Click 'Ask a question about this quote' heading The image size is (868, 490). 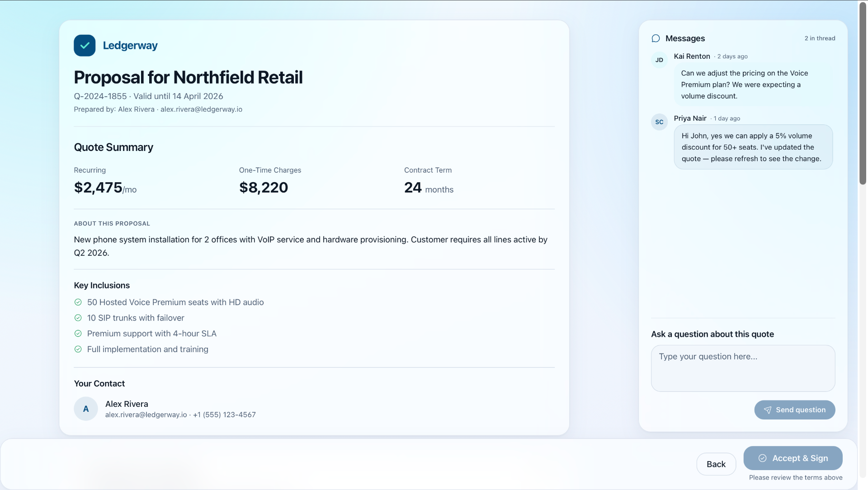click(712, 334)
